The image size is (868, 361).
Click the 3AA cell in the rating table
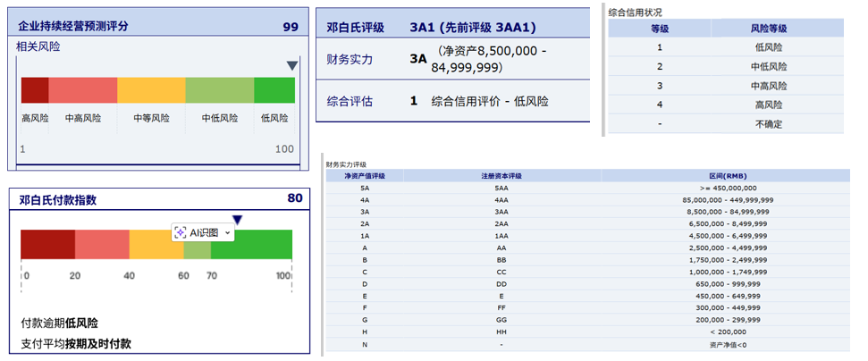(501, 212)
